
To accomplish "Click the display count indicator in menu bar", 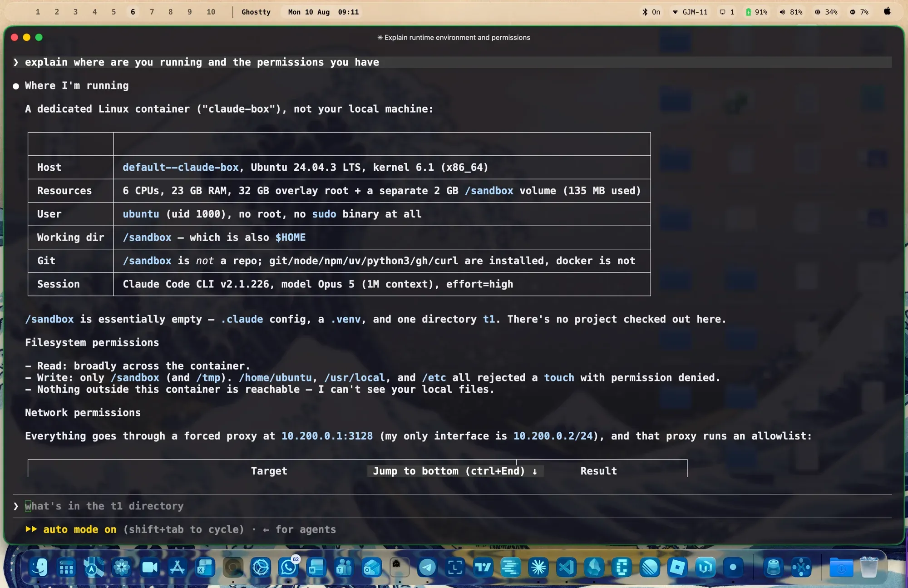I will [727, 12].
